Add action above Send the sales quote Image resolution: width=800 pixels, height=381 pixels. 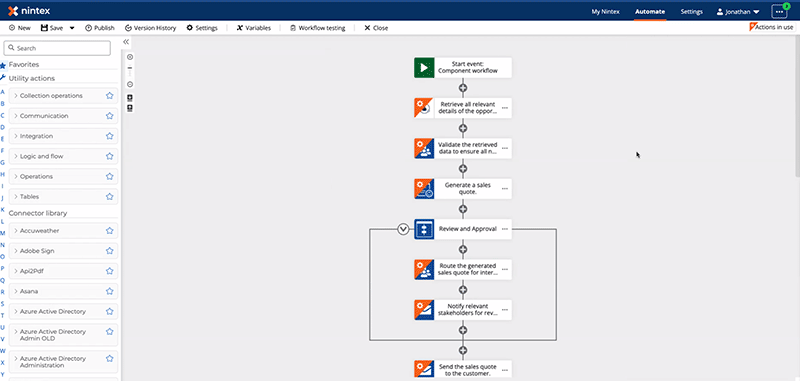click(x=463, y=350)
